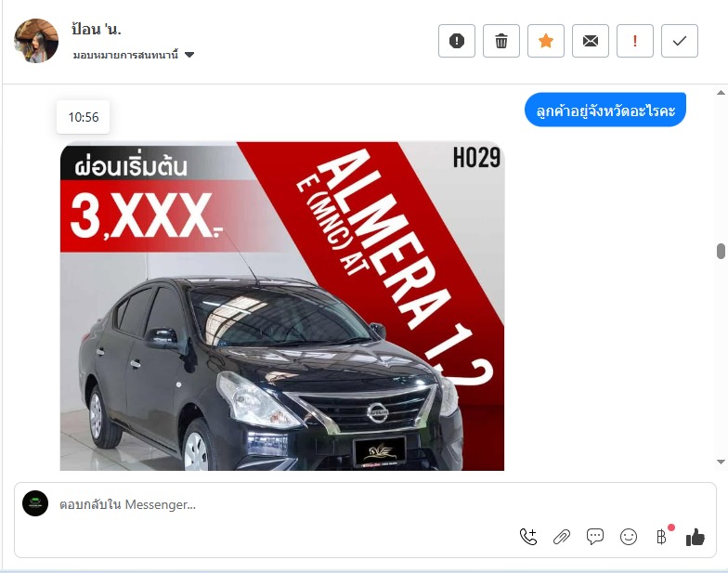Image resolution: width=728 pixels, height=573 pixels.
Task: Mark conversation done with checkmark icon
Action: (680, 41)
